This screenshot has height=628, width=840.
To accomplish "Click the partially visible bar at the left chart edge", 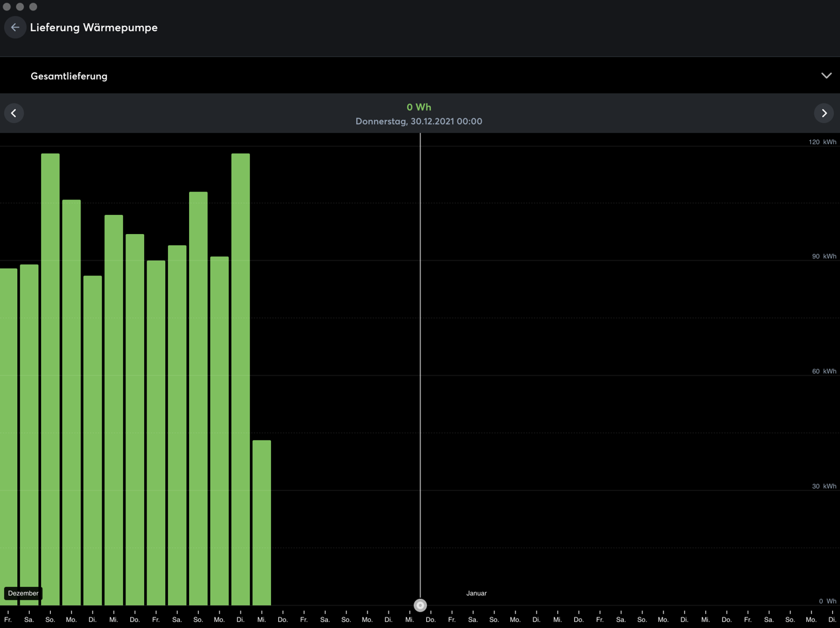I will tap(8, 436).
